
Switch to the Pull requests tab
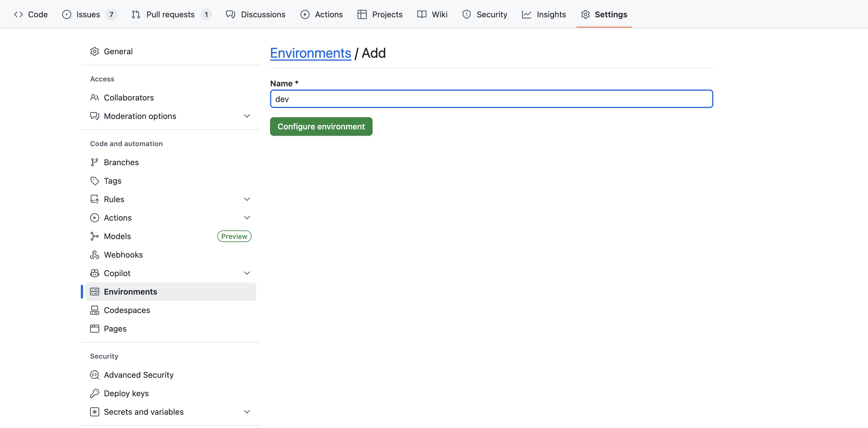click(x=171, y=14)
